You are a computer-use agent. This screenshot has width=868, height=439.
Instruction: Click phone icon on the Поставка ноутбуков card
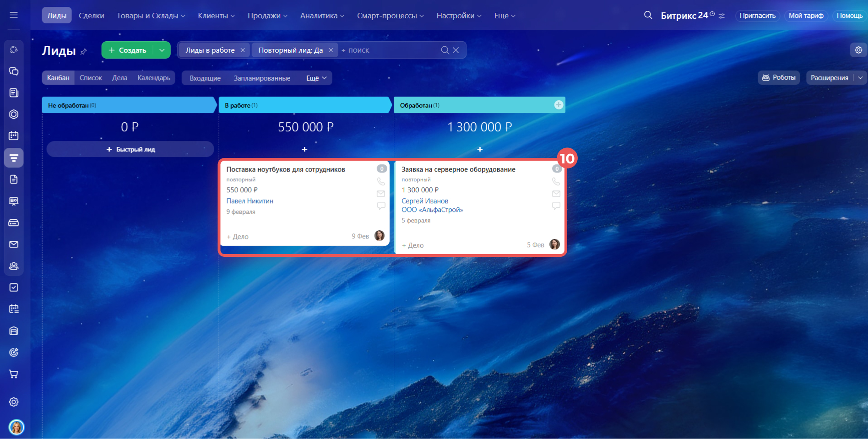381,182
